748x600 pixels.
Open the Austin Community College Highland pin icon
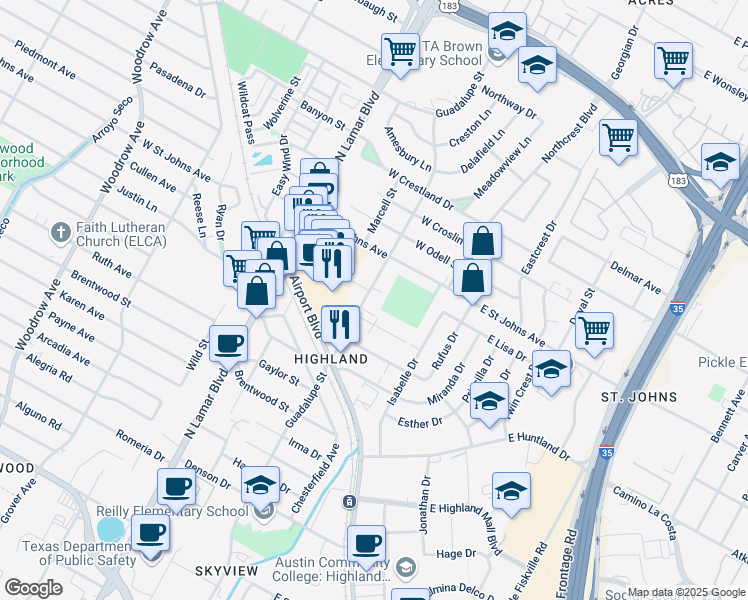tap(406, 567)
